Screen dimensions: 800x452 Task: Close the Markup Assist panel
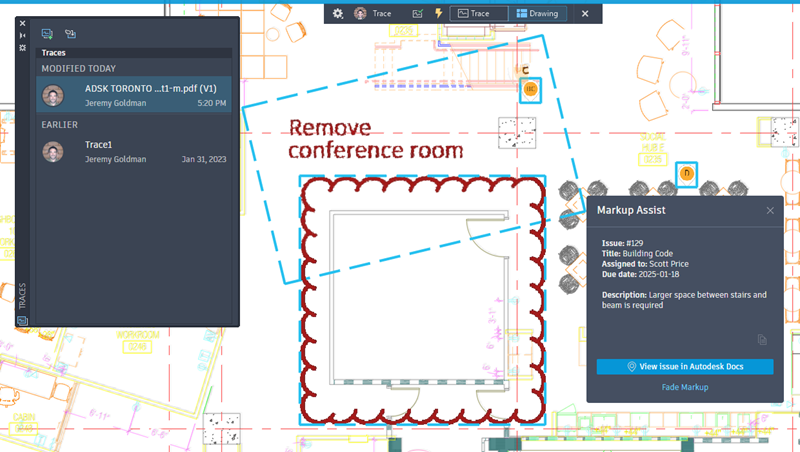coord(770,210)
